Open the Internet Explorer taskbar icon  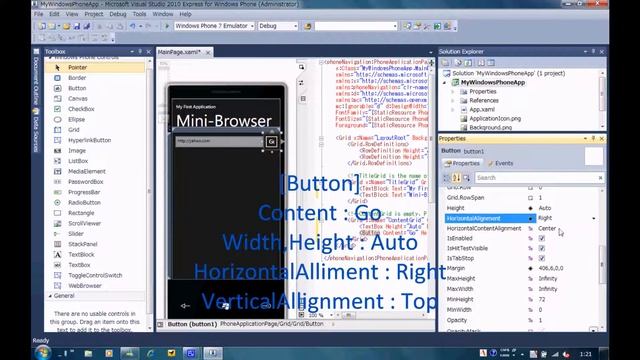150,353
